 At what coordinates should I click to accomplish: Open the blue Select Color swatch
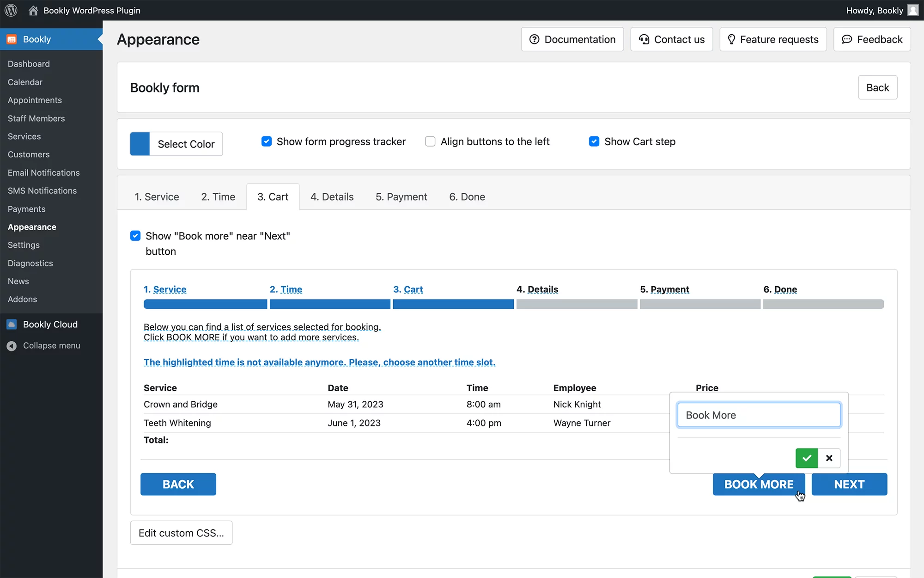click(x=140, y=144)
